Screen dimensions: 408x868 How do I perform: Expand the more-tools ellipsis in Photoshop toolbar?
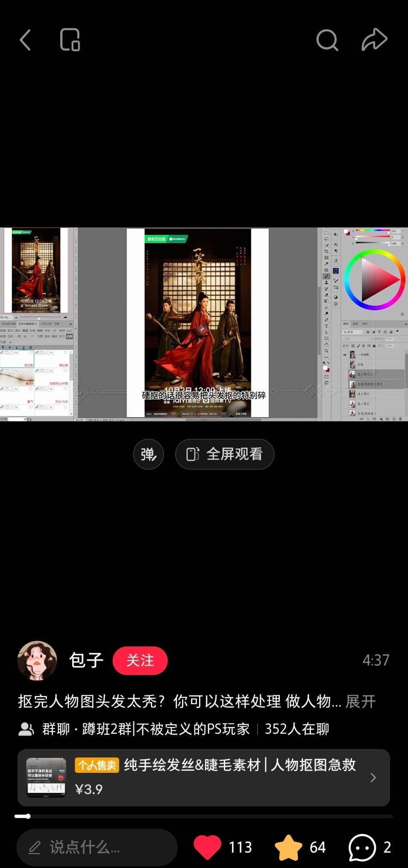[326, 357]
